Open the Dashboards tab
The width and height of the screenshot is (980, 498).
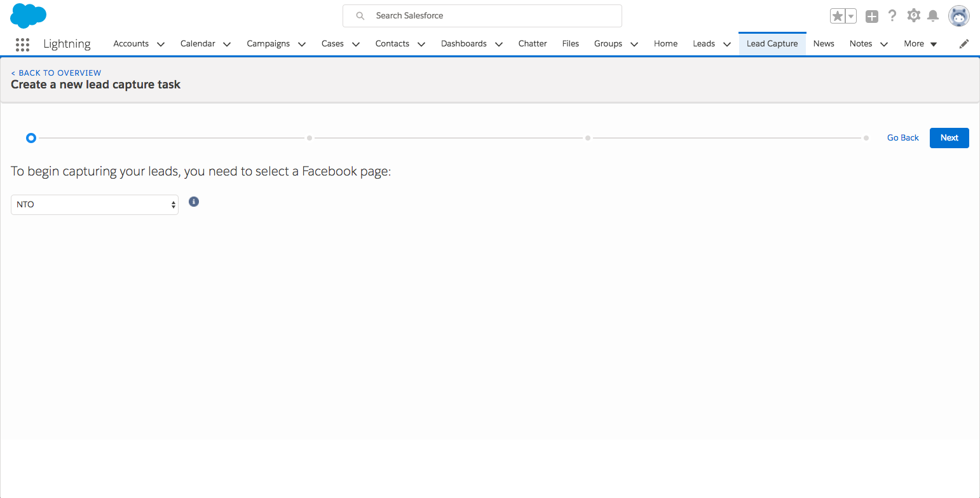point(464,44)
